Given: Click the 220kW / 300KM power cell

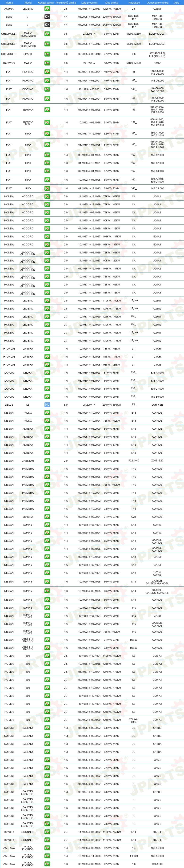Looking at the screenshot, I should (x=112, y=16).
